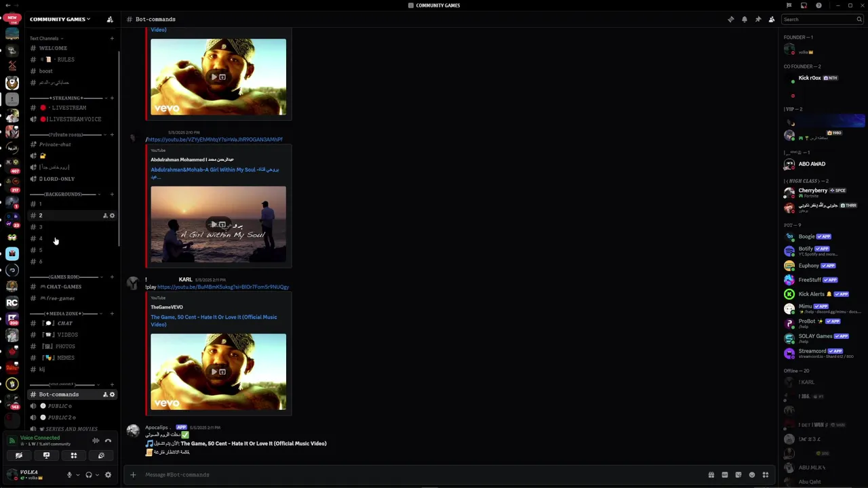
Task: Join the LIVESTREAM VOICE channel
Action: click(73, 119)
